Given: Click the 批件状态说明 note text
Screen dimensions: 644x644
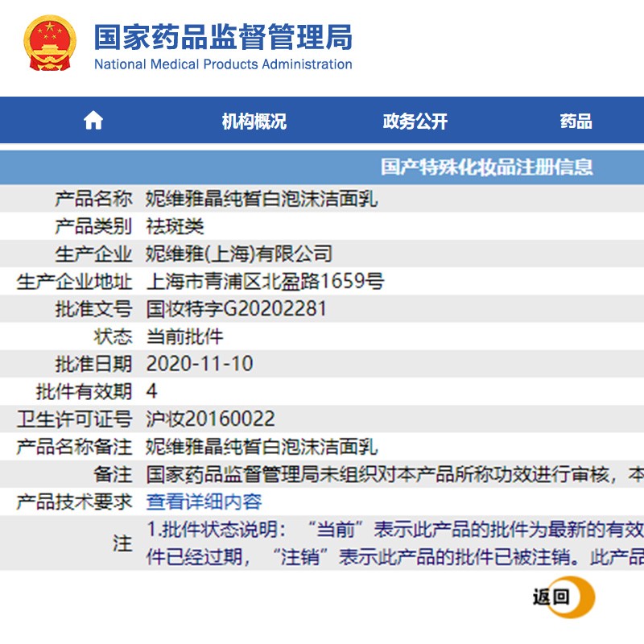Looking at the screenshot, I should (x=394, y=543).
